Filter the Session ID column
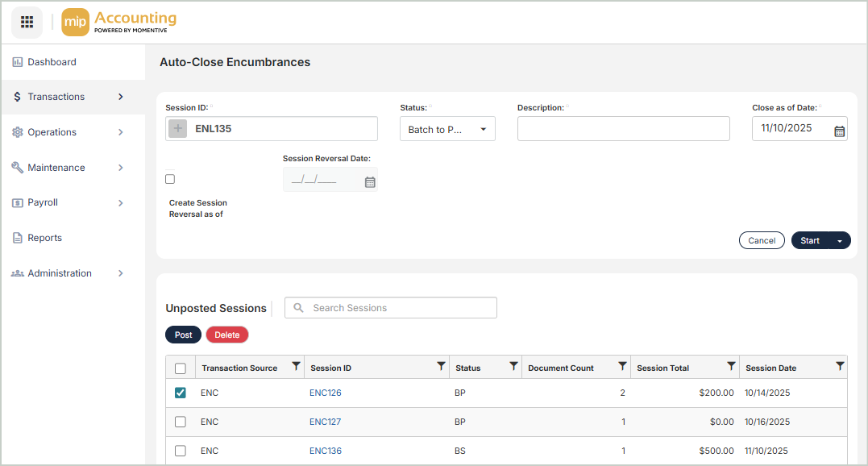The width and height of the screenshot is (868, 466). [441, 367]
